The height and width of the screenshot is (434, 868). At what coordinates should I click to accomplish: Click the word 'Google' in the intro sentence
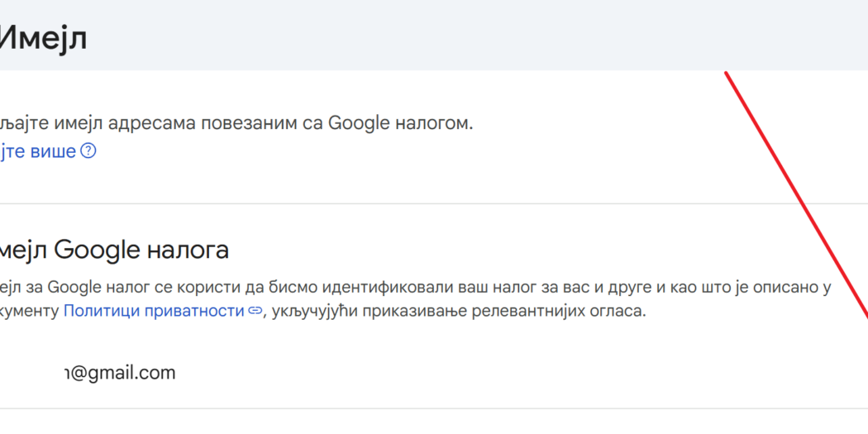tap(359, 123)
